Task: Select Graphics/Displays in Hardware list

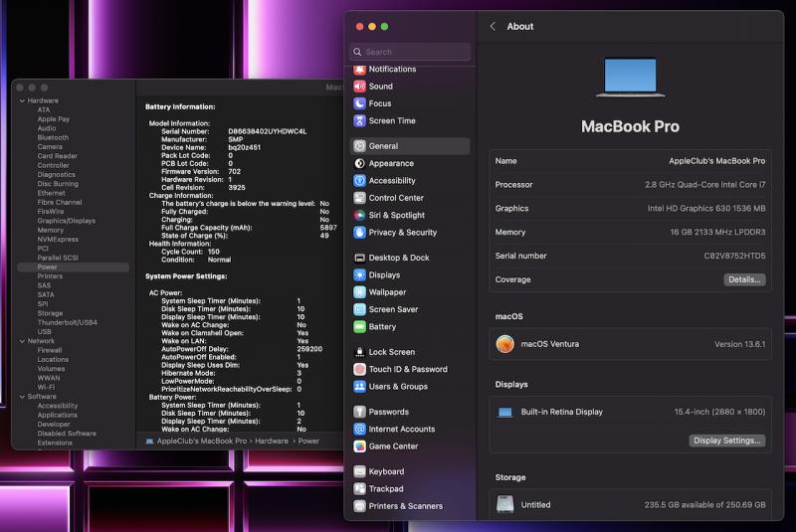Action: 66,221
